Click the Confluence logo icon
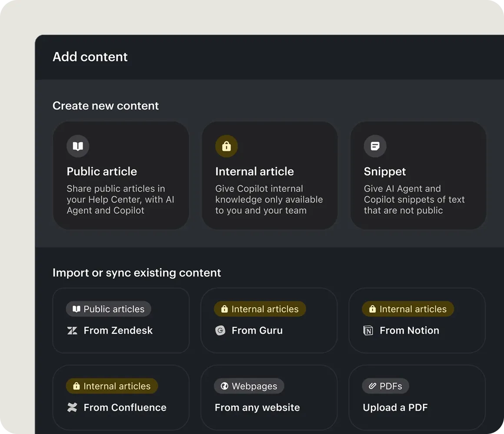Viewport: 504px width, 434px height. (x=72, y=408)
